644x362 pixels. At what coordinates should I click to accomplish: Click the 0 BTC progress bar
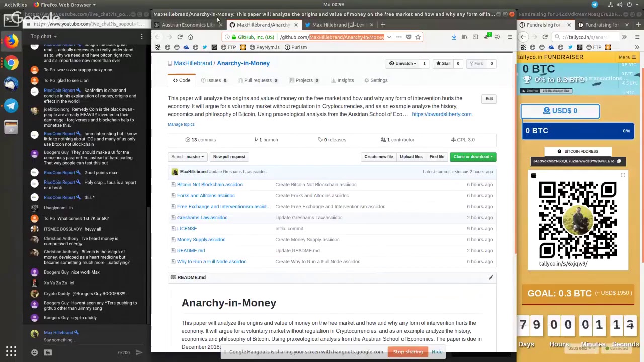point(578,131)
